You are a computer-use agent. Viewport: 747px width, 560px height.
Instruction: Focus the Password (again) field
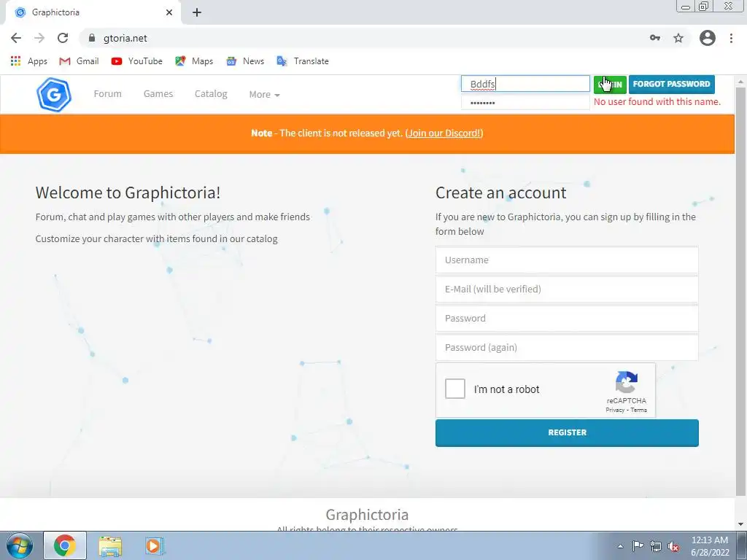(x=567, y=347)
